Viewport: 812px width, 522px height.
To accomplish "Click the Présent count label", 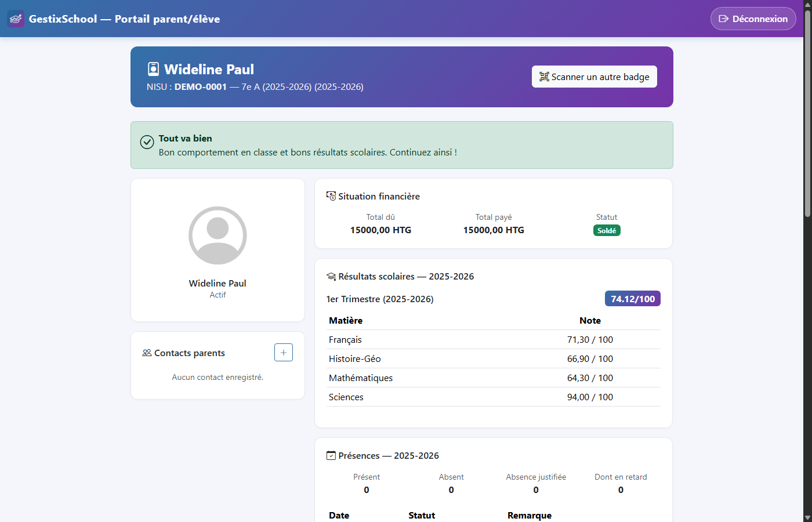I will (x=367, y=477).
